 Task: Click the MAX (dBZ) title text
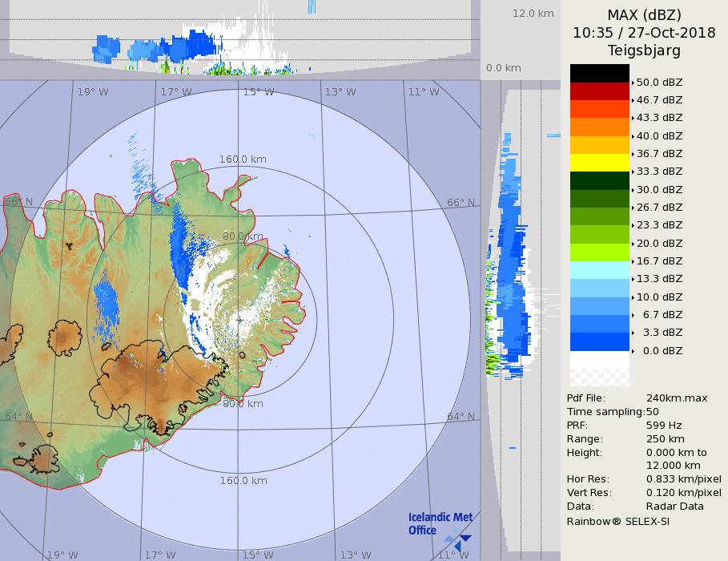point(644,14)
